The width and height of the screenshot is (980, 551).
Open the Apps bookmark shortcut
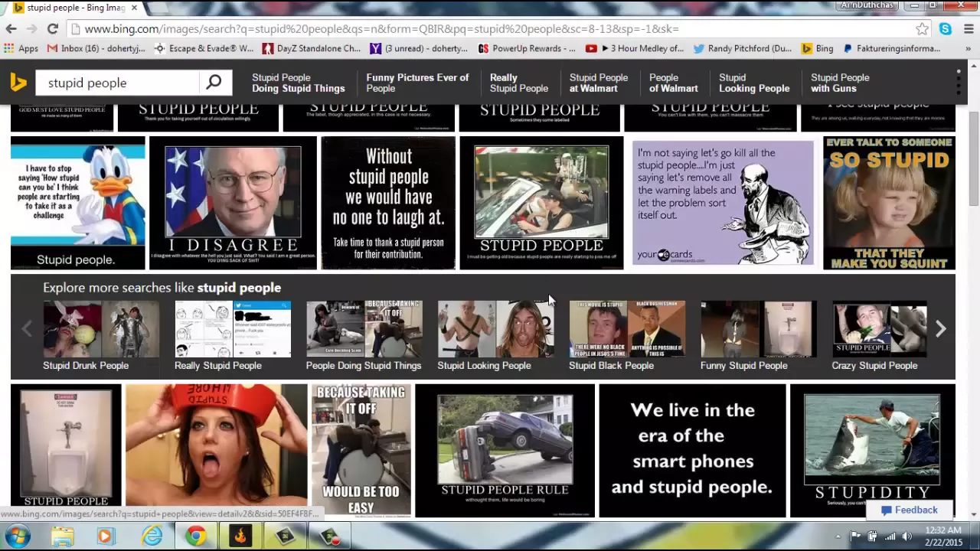21,48
